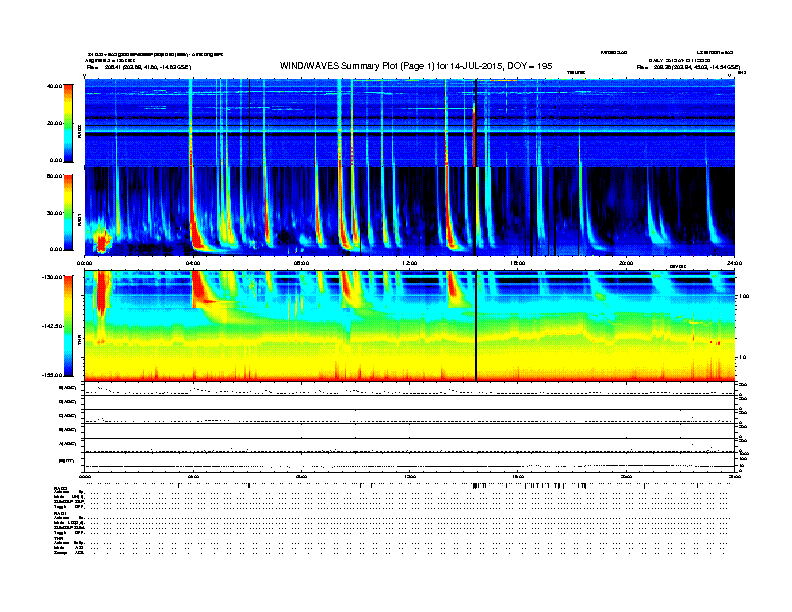Image resolution: width=792 pixels, height=612 pixels.
Task: Click the 10 tick on TNR right axis
Action: click(x=742, y=357)
